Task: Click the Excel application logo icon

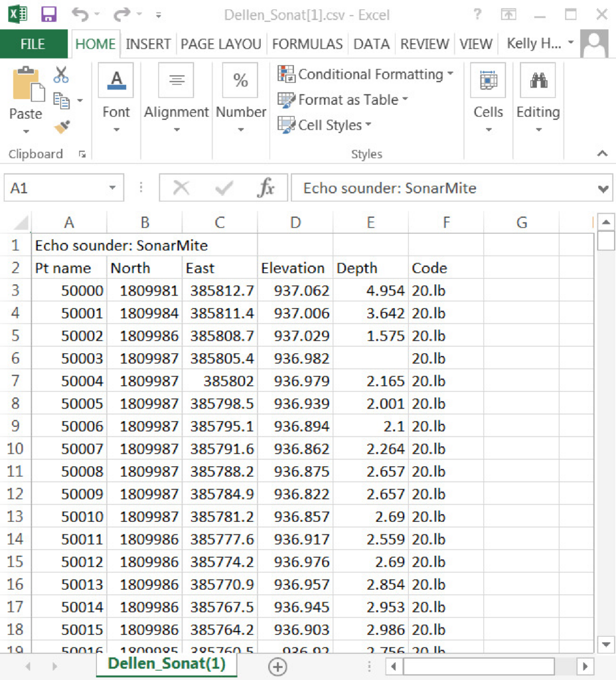Action: [x=18, y=15]
